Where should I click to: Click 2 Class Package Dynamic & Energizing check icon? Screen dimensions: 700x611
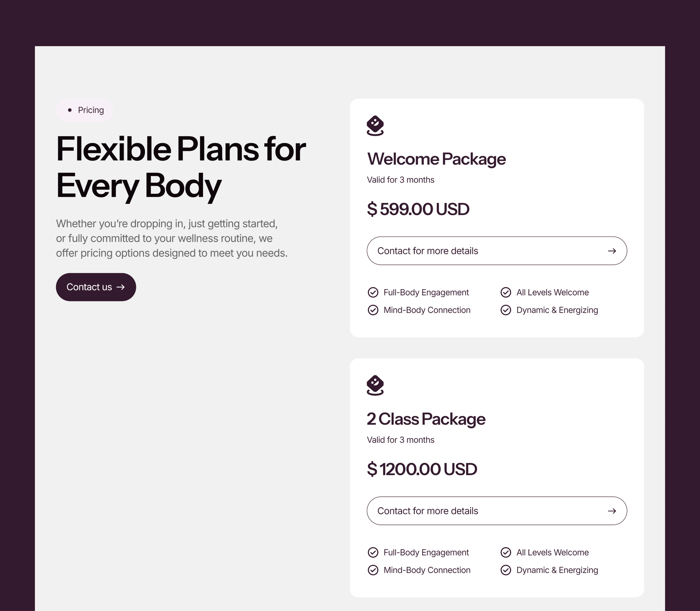tap(506, 570)
